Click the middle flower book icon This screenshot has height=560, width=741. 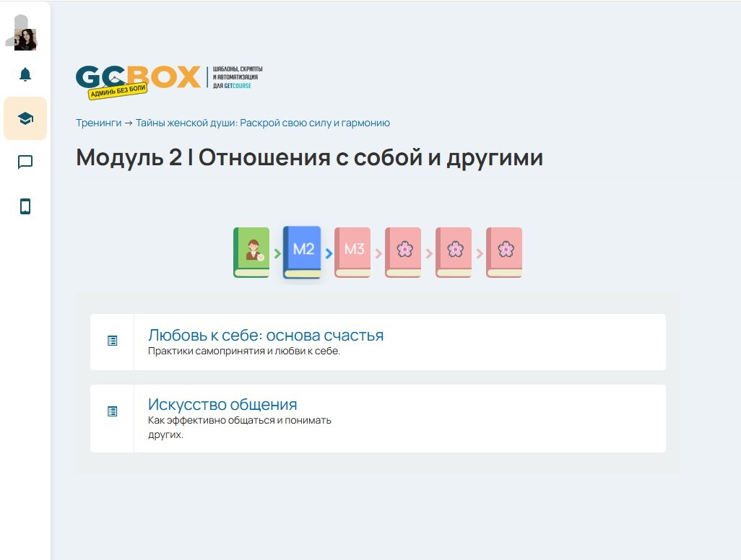click(454, 253)
